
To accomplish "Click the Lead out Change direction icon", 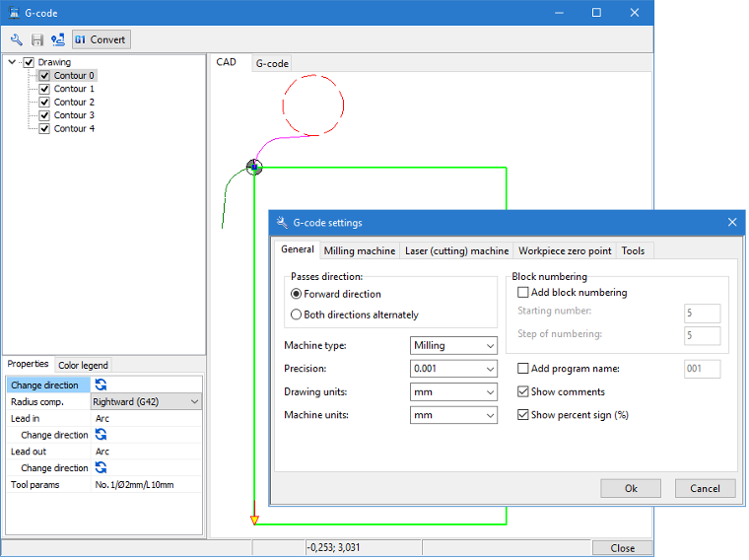I will click(101, 467).
